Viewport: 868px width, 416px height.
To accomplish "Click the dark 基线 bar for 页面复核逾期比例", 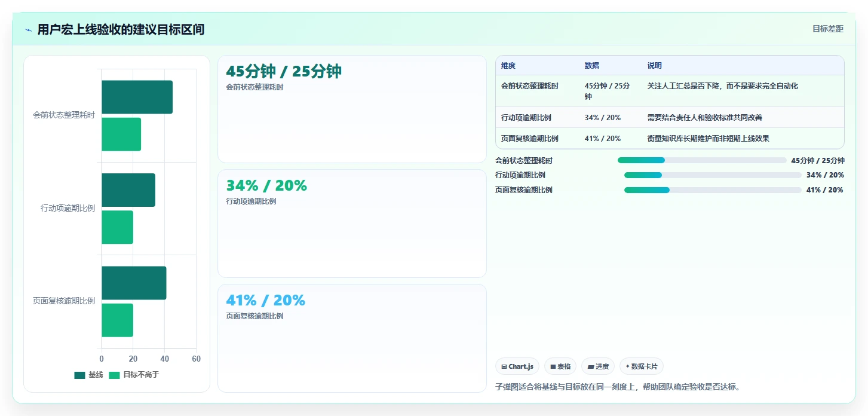I will tap(134, 283).
